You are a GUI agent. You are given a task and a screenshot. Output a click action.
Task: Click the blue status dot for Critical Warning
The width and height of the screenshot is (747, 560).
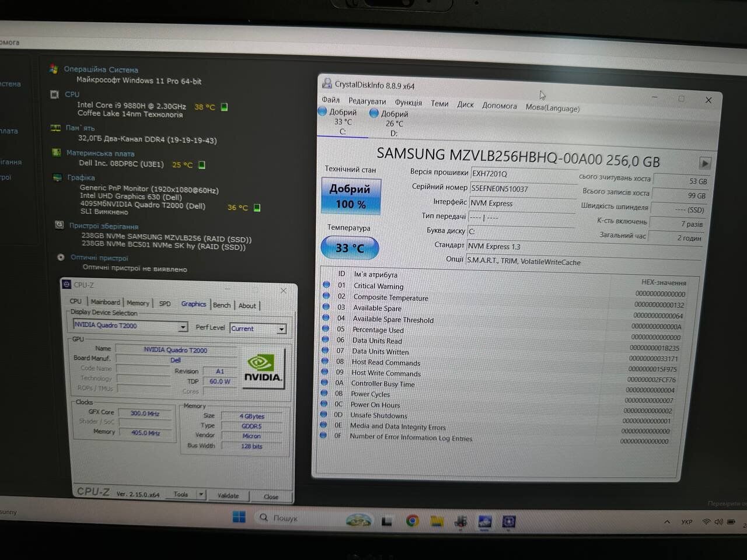(x=326, y=285)
